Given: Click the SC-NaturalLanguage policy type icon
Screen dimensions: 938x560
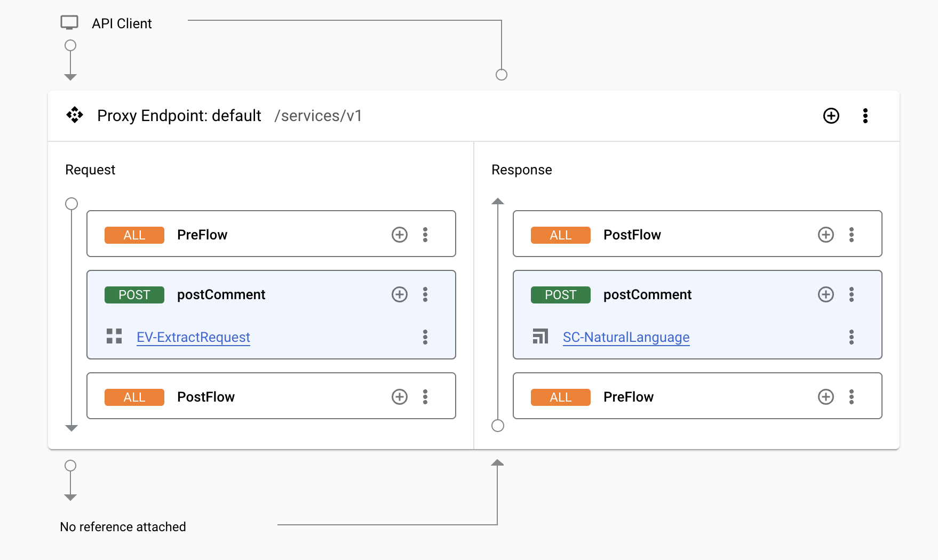Looking at the screenshot, I should click(540, 336).
